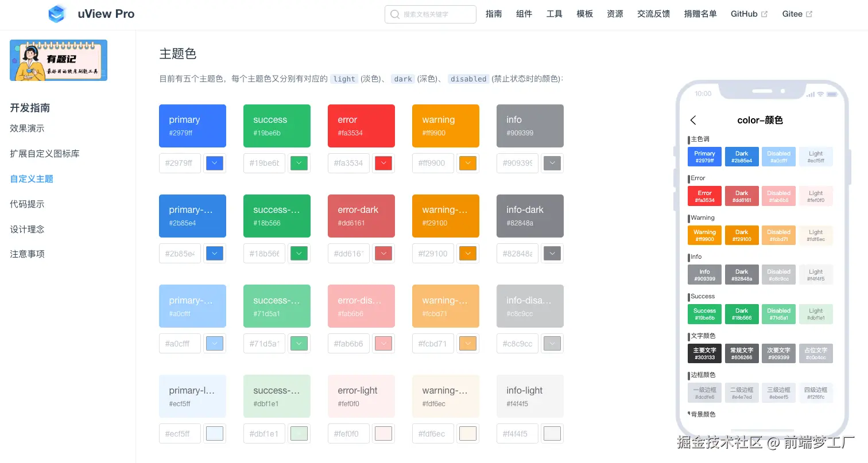This screenshot has width=868, height=463.
Task: Go to 效果演示 in the sidebar
Action: tap(27, 129)
